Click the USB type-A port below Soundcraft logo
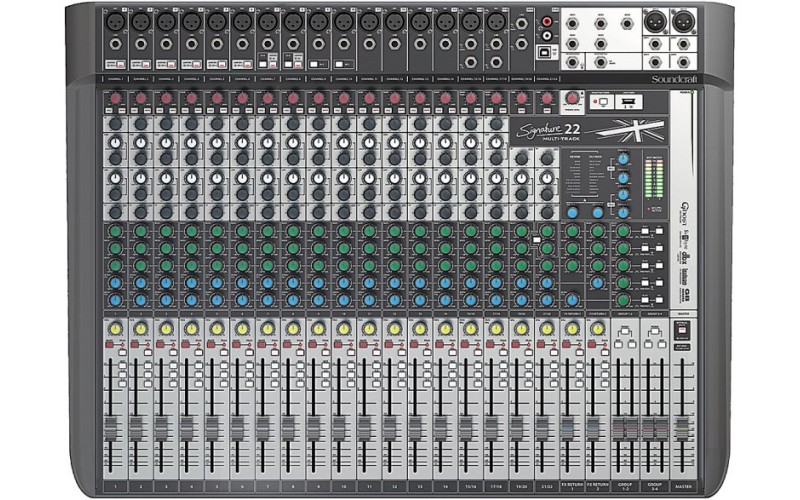This screenshot has height=500, width=800. click(628, 103)
